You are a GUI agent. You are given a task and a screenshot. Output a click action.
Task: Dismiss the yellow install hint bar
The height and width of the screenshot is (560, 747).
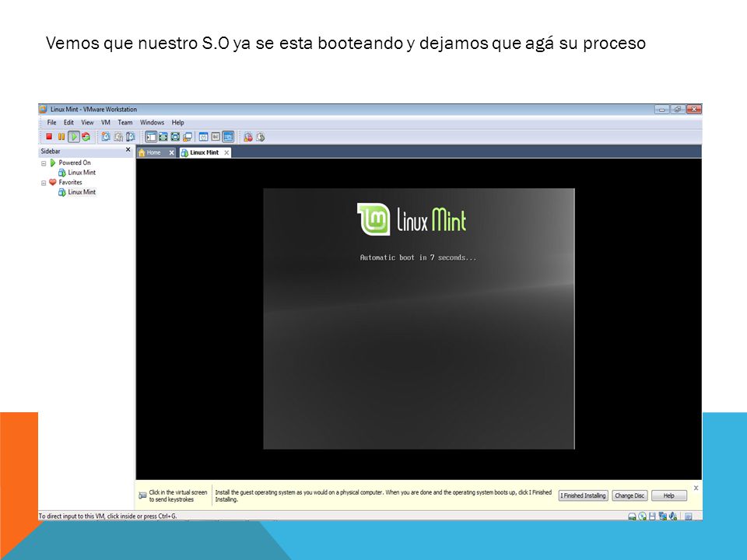[x=696, y=488]
